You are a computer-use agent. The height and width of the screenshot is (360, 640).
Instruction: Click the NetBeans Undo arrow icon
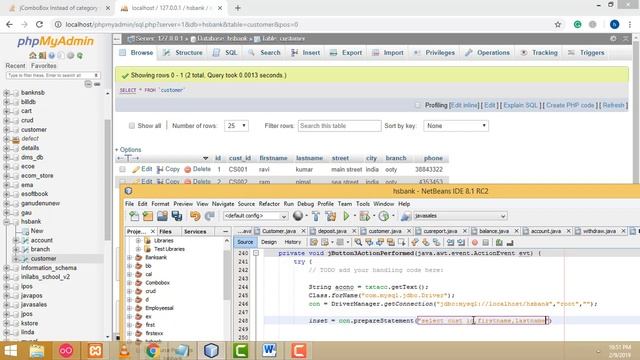click(195, 216)
